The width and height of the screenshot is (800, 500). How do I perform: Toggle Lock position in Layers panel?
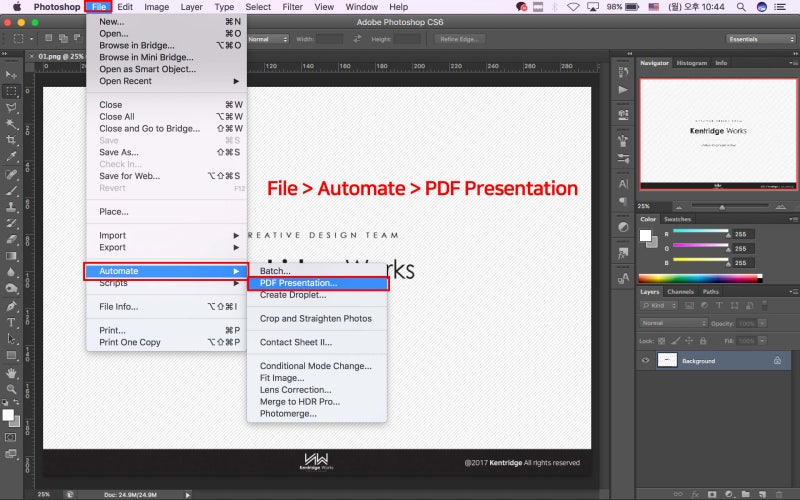click(x=689, y=341)
